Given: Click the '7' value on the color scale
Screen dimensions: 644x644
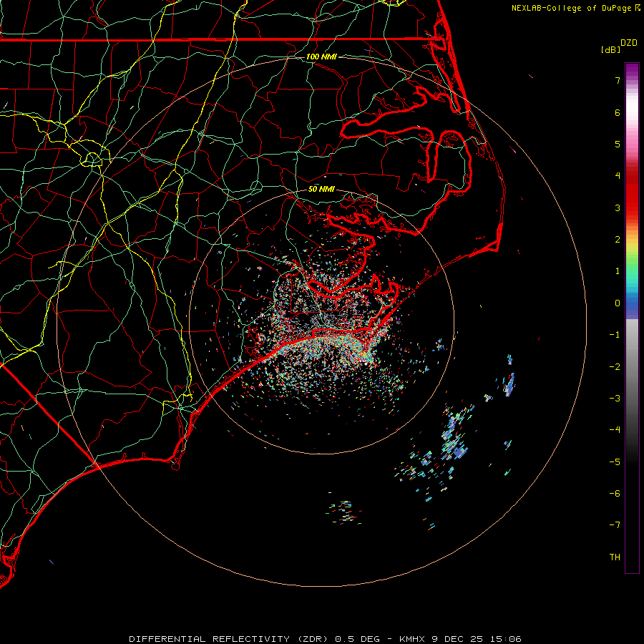Looking at the screenshot, I should coord(618,80).
